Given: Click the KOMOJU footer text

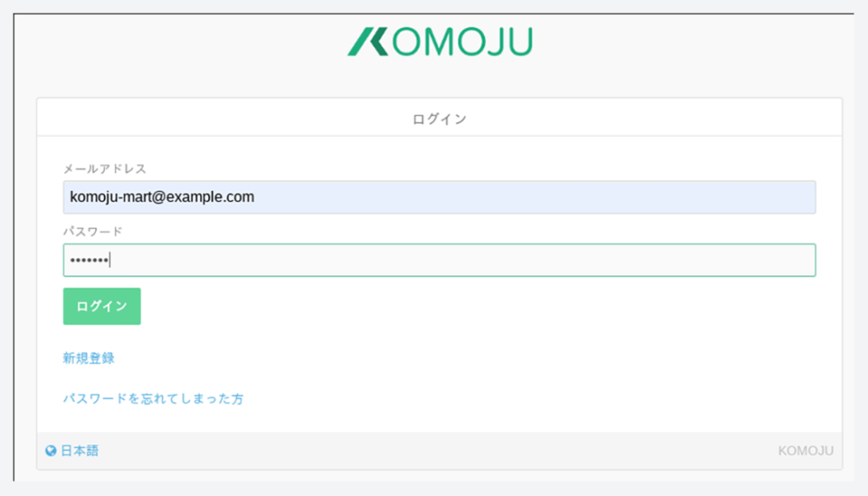Looking at the screenshot, I should pos(805,450).
